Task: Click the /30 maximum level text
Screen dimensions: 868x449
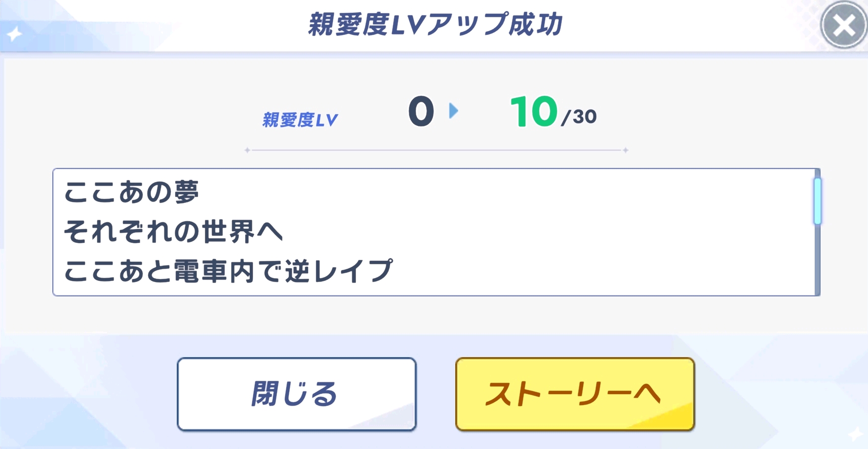Action: click(x=579, y=117)
